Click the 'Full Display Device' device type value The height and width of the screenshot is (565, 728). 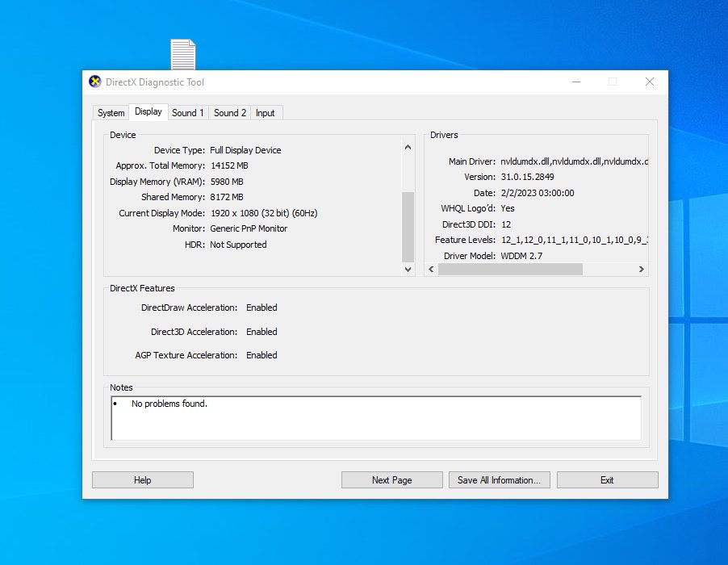click(245, 150)
